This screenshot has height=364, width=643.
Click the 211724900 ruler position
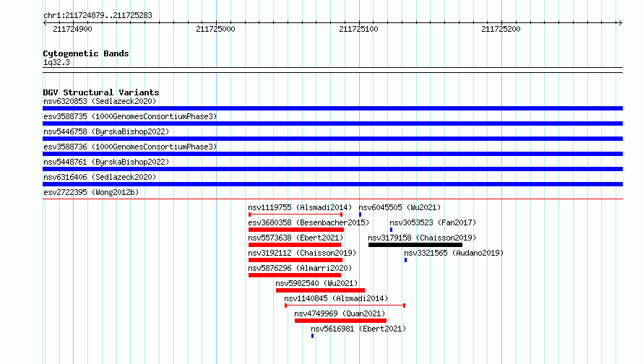(72, 29)
